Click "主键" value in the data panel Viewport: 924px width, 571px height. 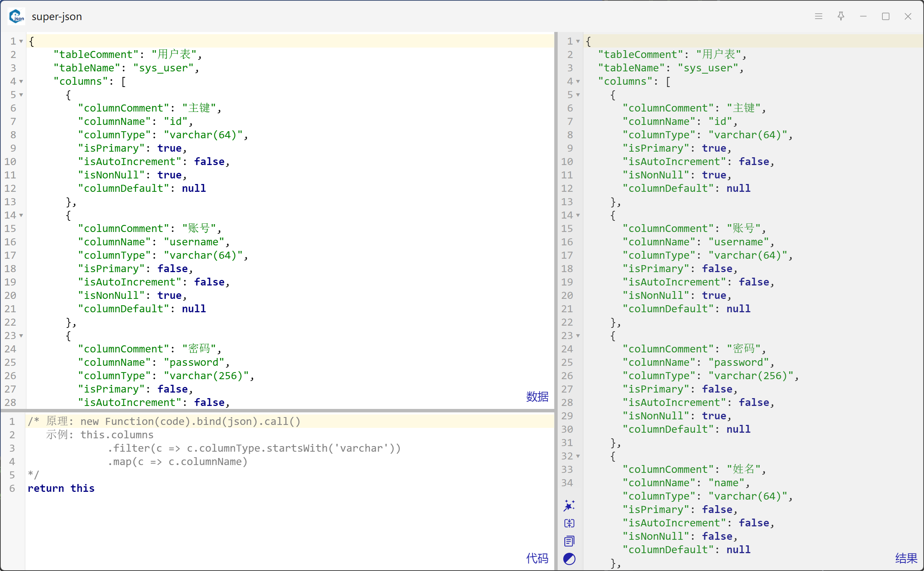click(199, 108)
